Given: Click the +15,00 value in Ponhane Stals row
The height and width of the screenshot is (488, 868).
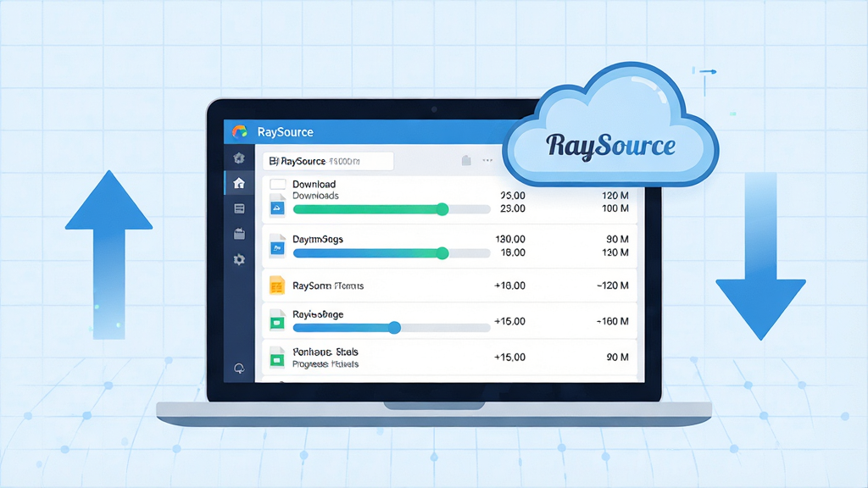Looking at the screenshot, I should (x=509, y=357).
